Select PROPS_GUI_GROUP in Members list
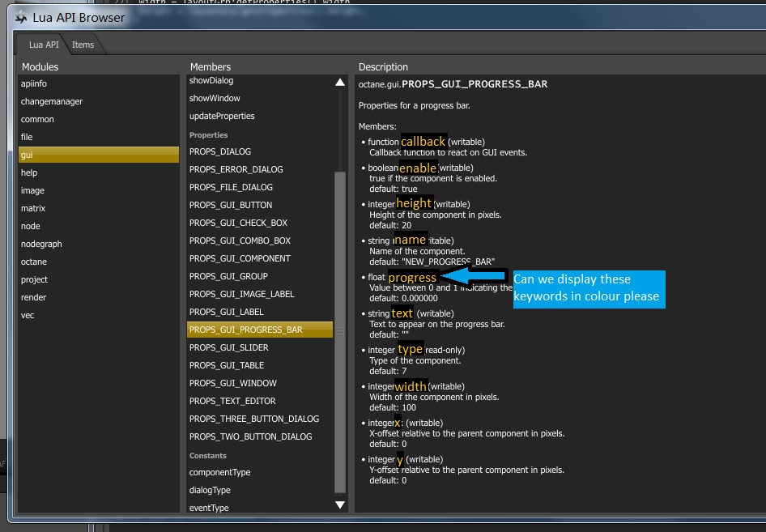Viewport: 766px width, 532px height. tap(260, 276)
